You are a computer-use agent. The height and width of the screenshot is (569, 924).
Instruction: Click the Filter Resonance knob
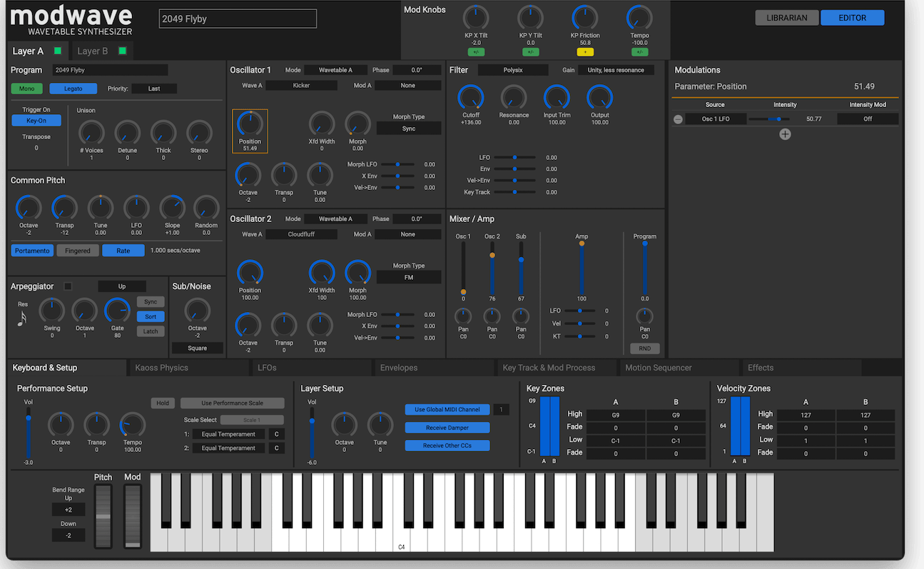(x=514, y=97)
